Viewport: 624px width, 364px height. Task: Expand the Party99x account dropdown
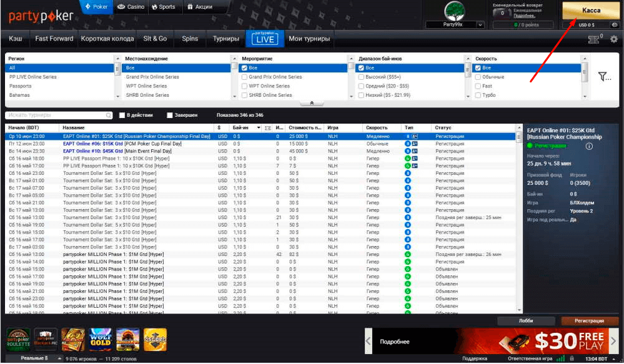pyautogui.click(x=480, y=25)
